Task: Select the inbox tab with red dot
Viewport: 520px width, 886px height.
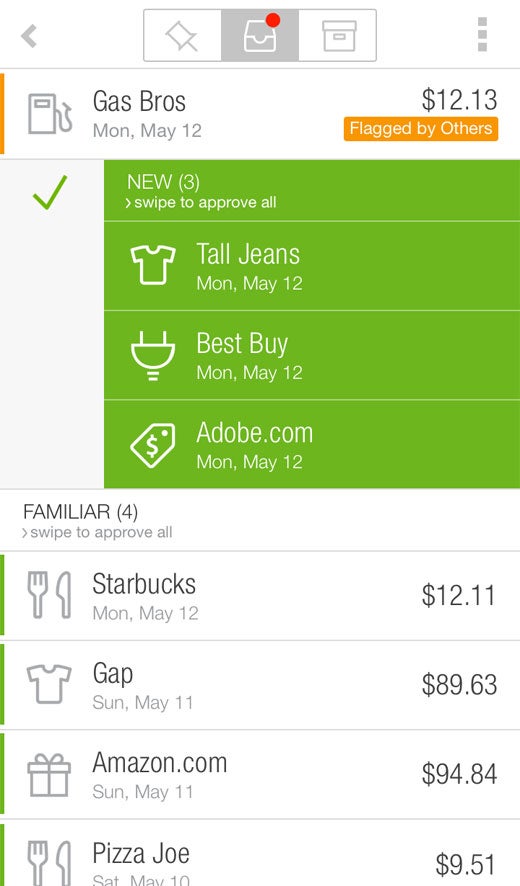Action: 260,35
